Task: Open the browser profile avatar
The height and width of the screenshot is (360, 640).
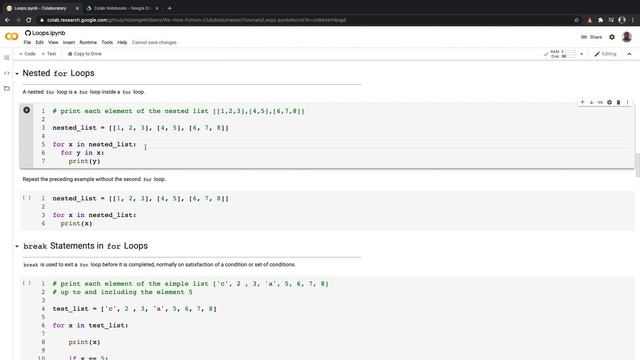Action: [622, 20]
